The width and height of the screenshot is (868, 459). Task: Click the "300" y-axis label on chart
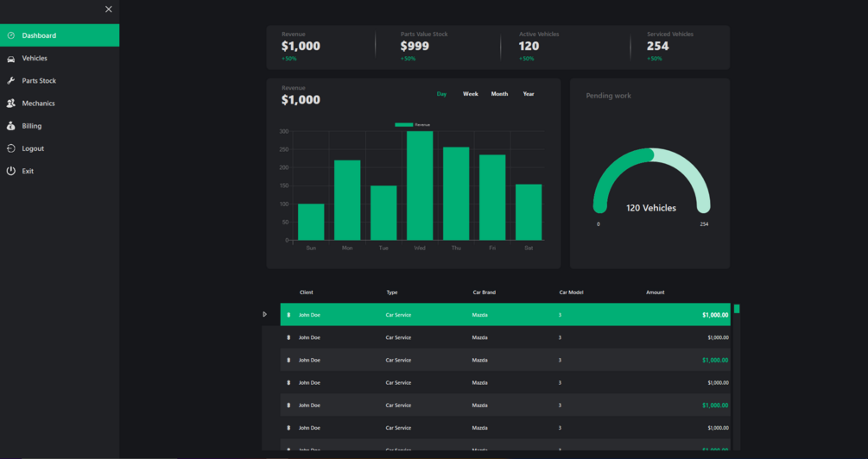click(284, 131)
